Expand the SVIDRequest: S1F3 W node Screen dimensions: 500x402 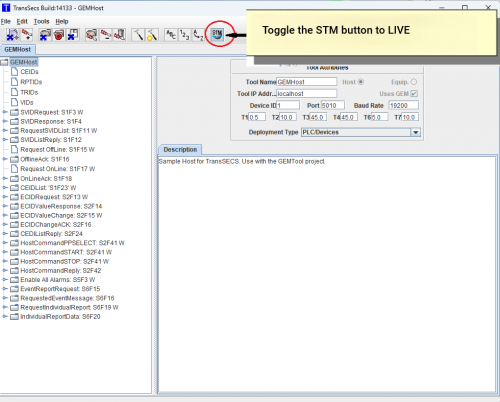(4, 112)
